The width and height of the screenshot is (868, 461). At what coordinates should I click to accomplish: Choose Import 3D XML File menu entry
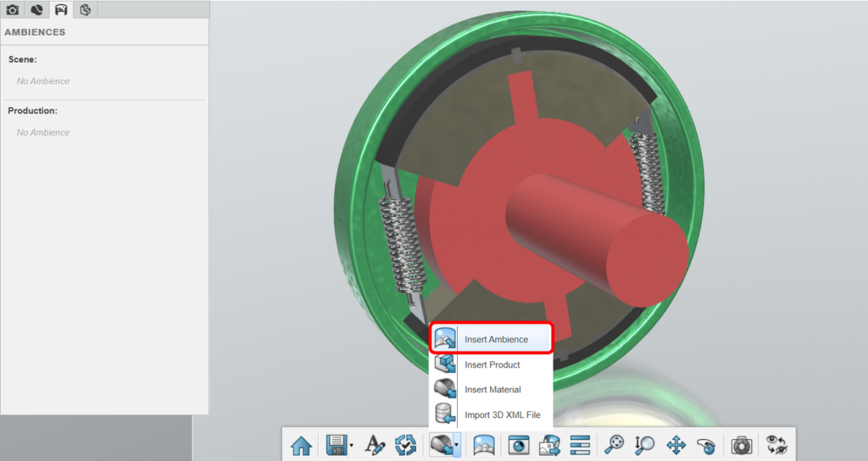(x=491, y=414)
